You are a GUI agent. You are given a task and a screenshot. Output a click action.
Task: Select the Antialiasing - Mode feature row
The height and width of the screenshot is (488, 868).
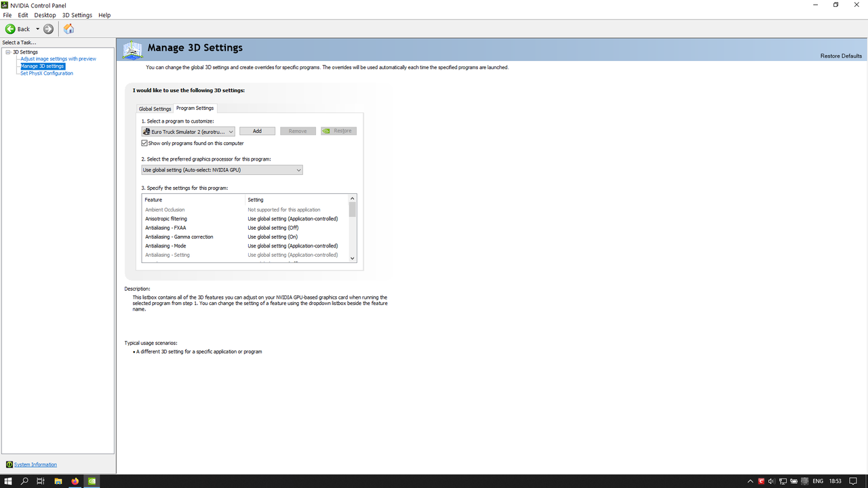pyautogui.click(x=245, y=246)
